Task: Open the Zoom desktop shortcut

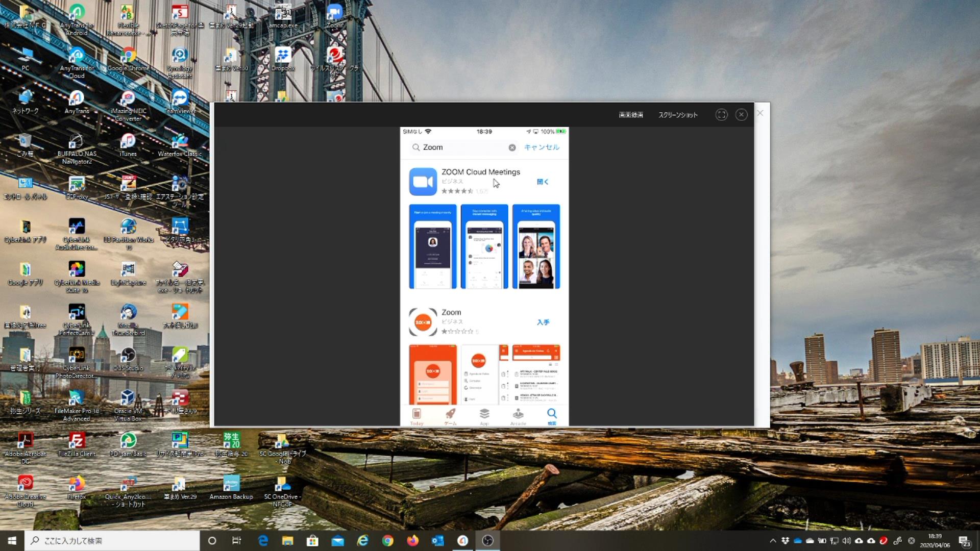Action: pos(334,16)
